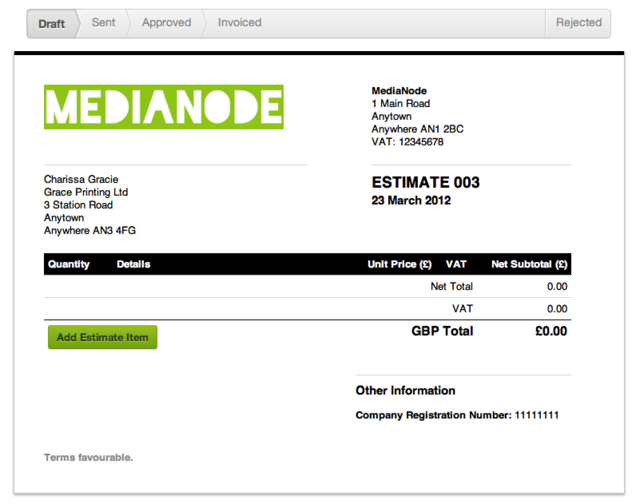Mark the estimate as Rejected
This screenshot has width=640, height=504.
[x=579, y=23]
